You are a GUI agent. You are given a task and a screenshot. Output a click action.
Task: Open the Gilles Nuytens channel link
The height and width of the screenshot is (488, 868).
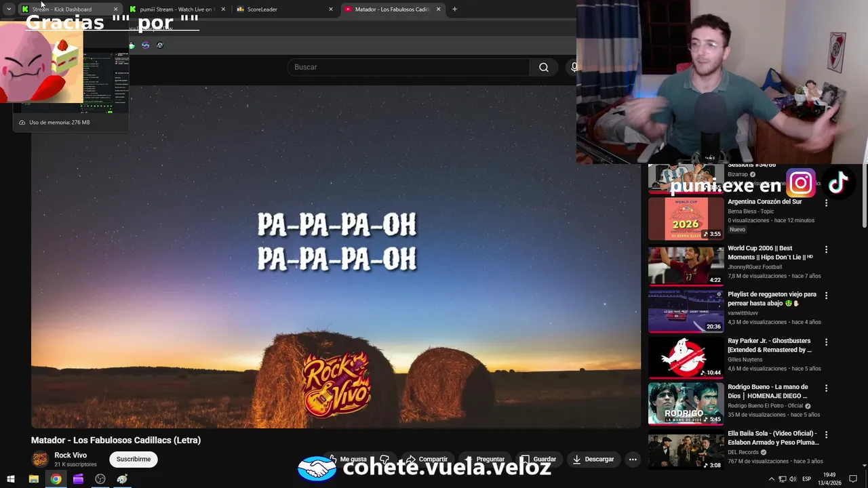tap(745, 360)
